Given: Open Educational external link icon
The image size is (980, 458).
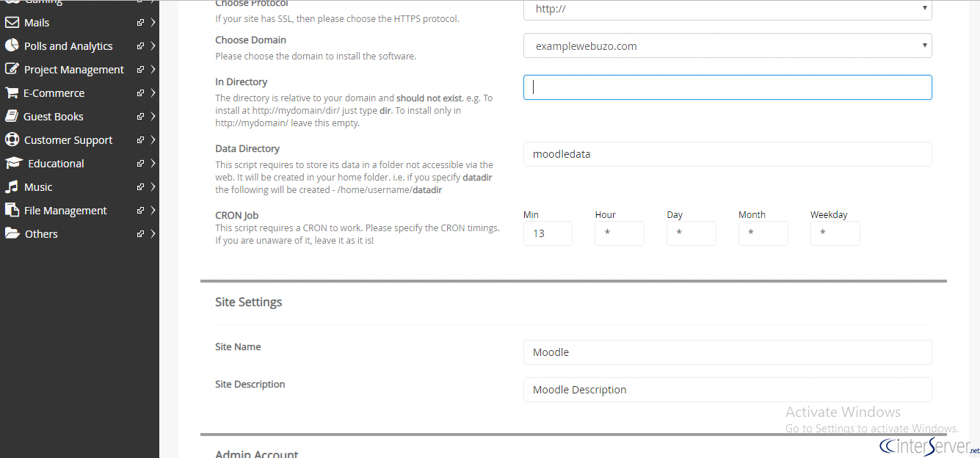Looking at the screenshot, I should [140, 164].
